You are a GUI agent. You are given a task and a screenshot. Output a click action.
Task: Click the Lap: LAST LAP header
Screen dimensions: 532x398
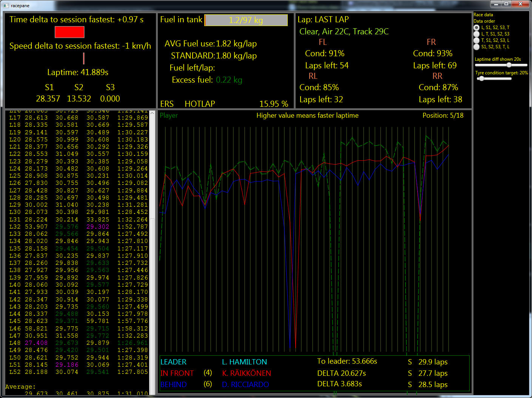323,19
